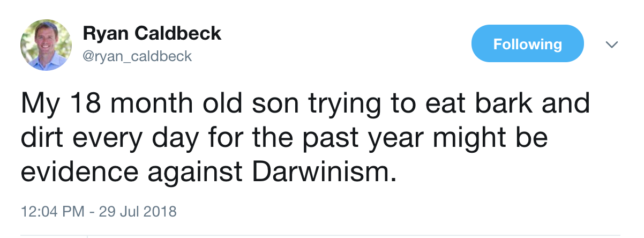Open the 12:04 PM timestamp link
Image resolution: width=644 pixels, height=238 pixels.
[52, 211]
